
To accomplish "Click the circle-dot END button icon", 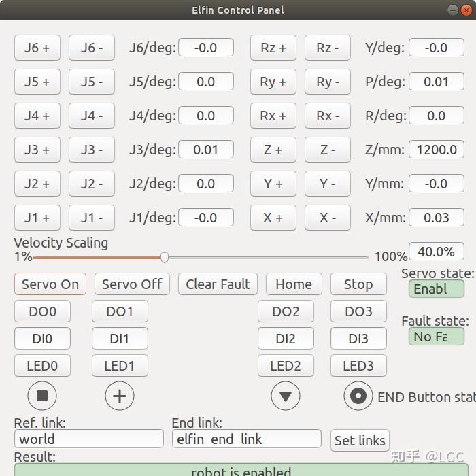I will [358, 396].
